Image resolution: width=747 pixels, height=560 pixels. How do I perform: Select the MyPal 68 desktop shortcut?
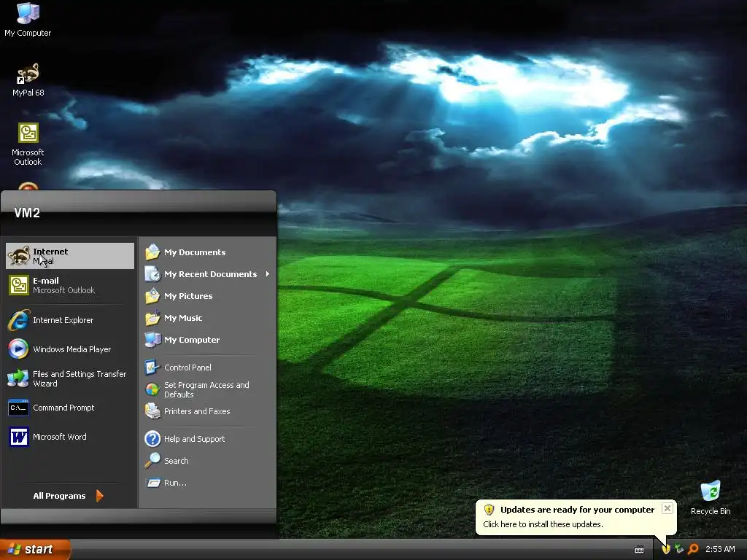pos(28,80)
